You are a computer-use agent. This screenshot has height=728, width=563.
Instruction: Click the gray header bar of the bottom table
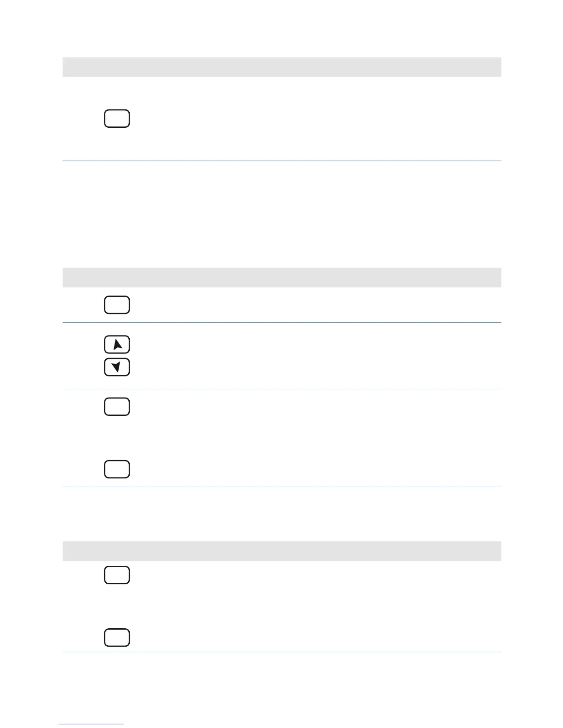pyautogui.click(x=281, y=551)
